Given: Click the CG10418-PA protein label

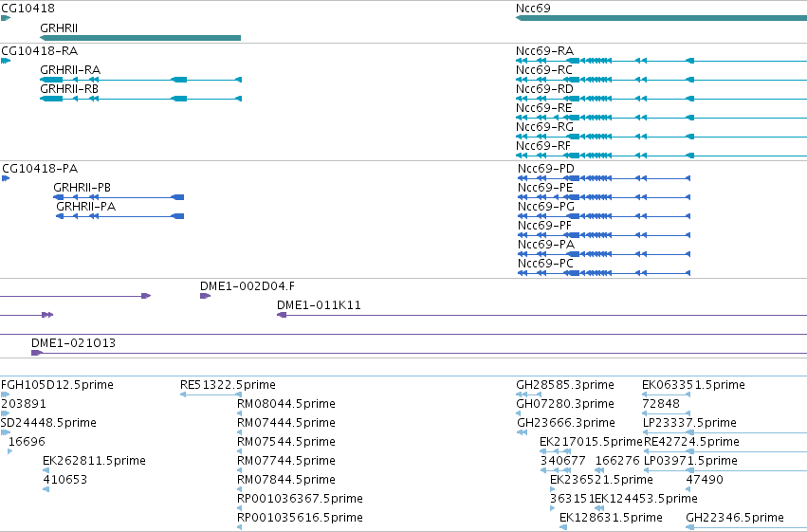Looking at the screenshot, I should click(40, 169).
